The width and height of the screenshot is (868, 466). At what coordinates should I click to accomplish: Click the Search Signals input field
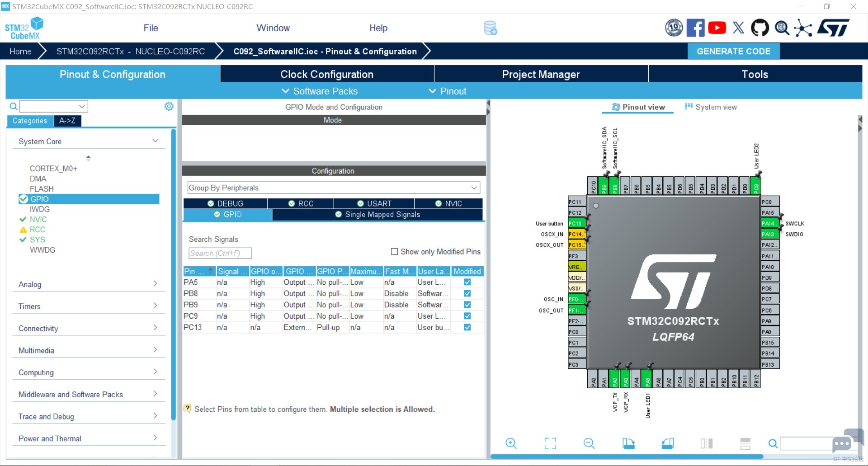tap(220, 253)
